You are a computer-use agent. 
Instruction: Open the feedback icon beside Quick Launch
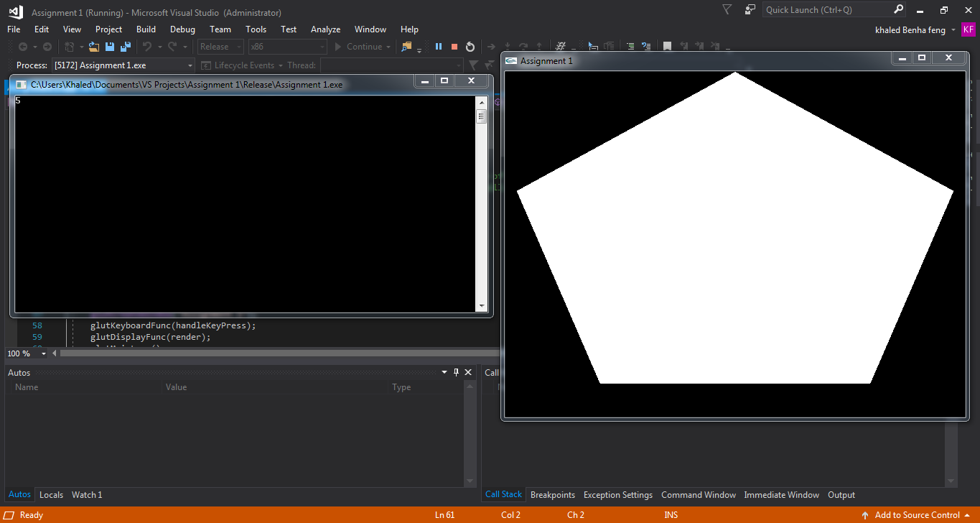(750, 10)
